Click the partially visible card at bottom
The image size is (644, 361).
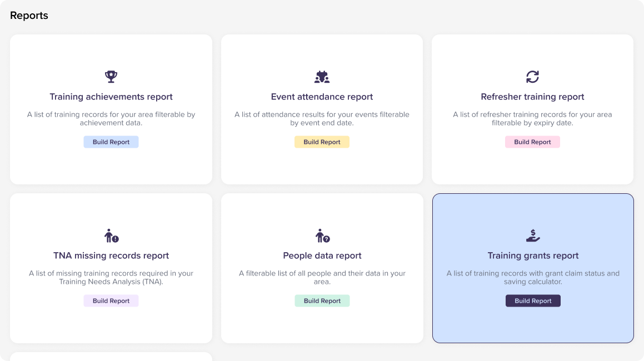[111, 357]
